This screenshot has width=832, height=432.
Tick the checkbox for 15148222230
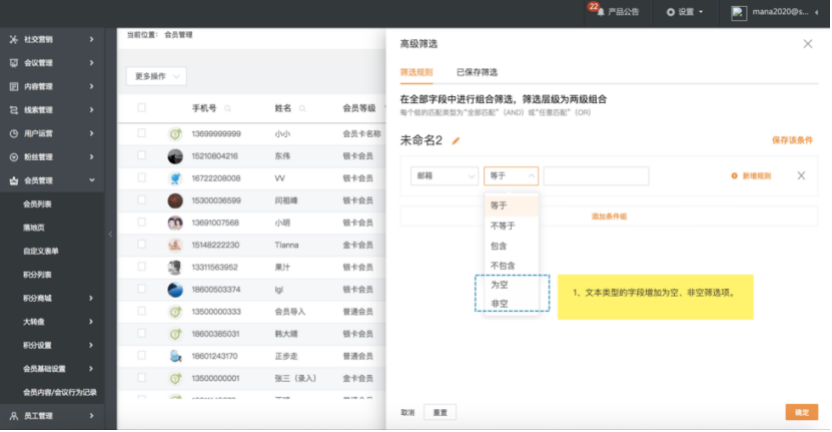[x=141, y=245]
